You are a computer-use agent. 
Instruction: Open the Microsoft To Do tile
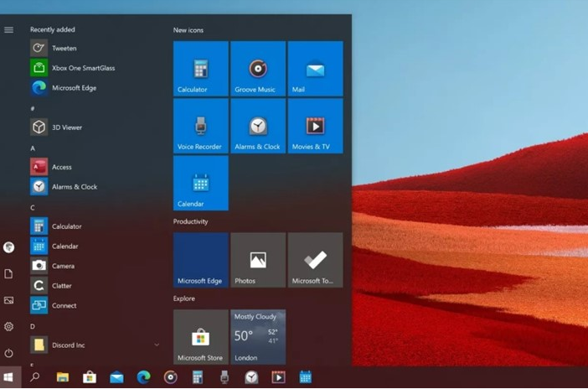coord(316,260)
